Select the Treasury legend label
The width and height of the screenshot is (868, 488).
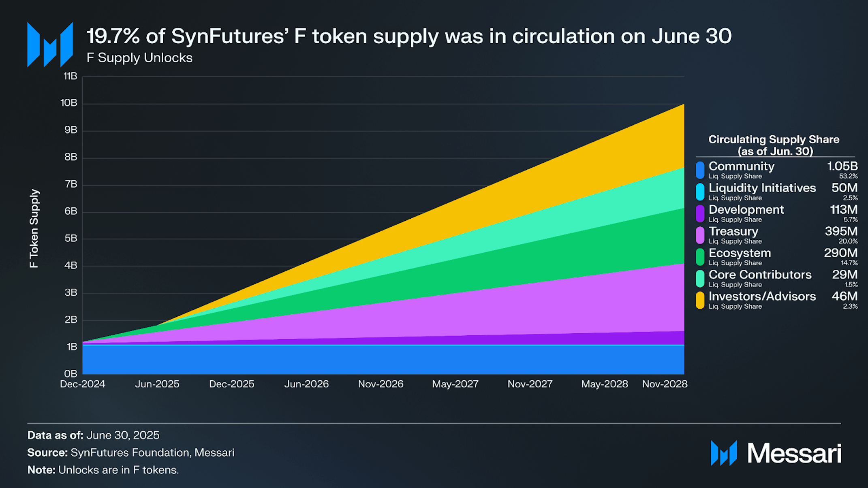[x=733, y=231]
